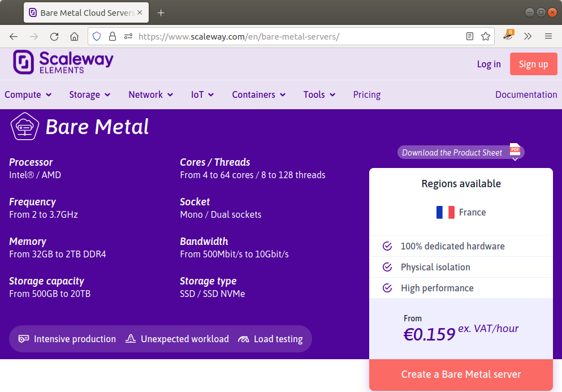The height and width of the screenshot is (392, 562).
Task: Expand the Containers dropdown menu
Action: [259, 94]
